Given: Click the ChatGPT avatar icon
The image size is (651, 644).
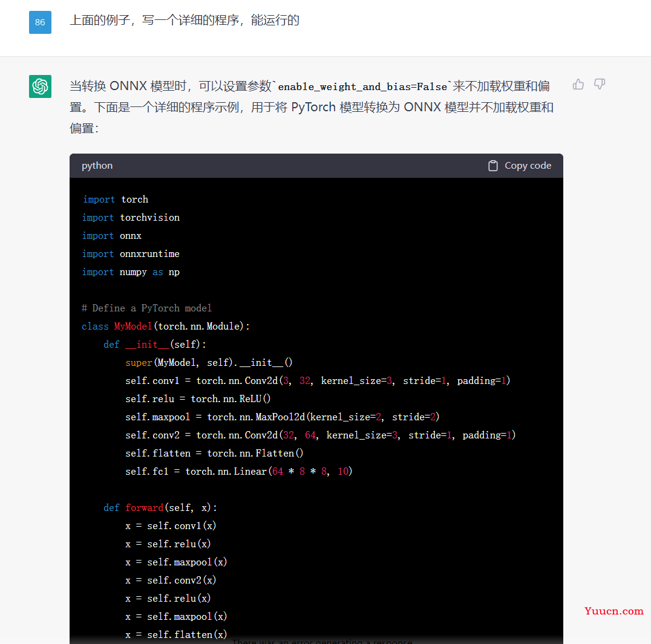Looking at the screenshot, I should point(41,86).
